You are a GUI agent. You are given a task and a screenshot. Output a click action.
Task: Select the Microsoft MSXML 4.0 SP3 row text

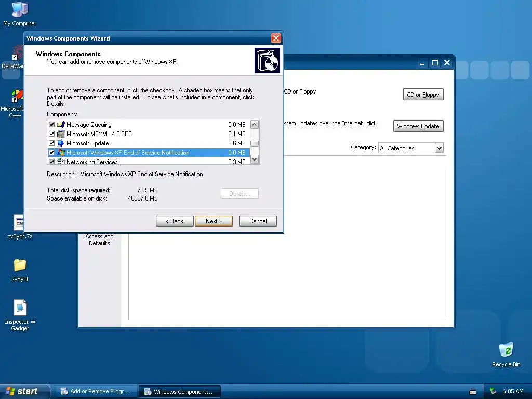(99, 134)
